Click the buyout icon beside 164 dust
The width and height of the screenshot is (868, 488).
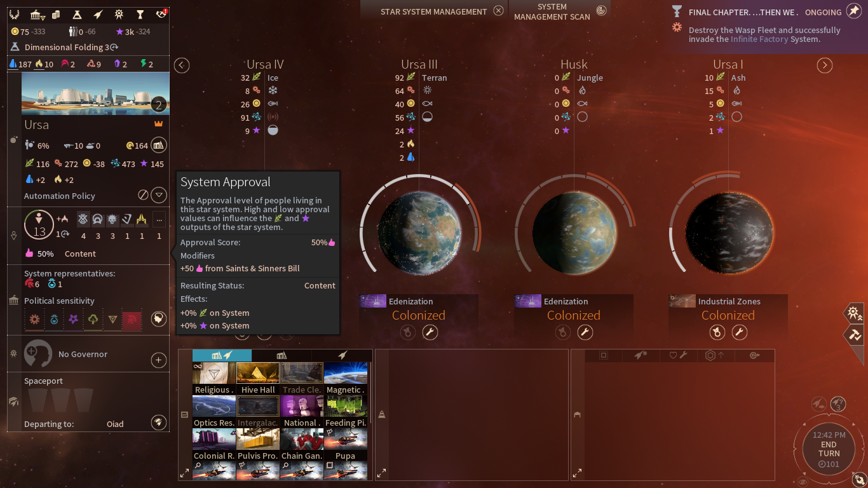click(158, 146)
